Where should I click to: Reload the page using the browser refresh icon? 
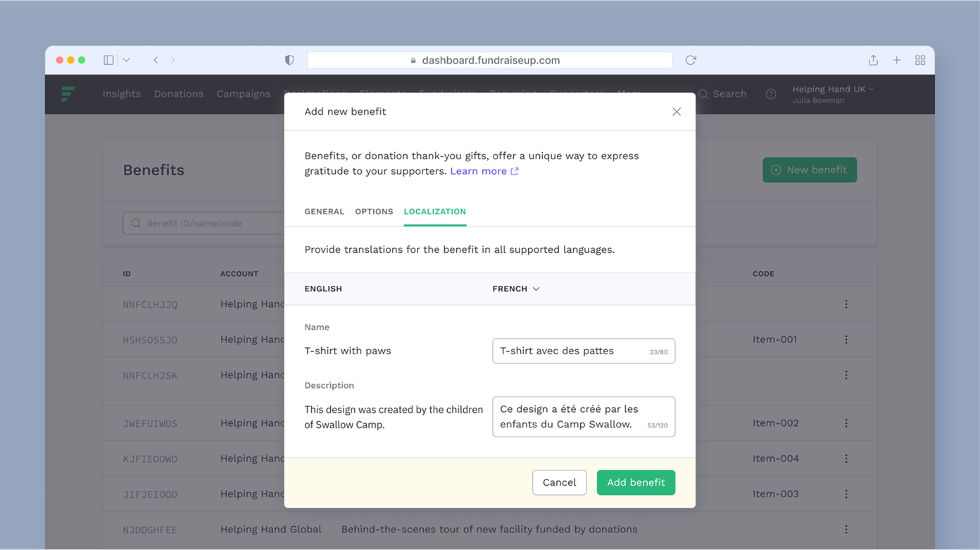click(690, 60)
